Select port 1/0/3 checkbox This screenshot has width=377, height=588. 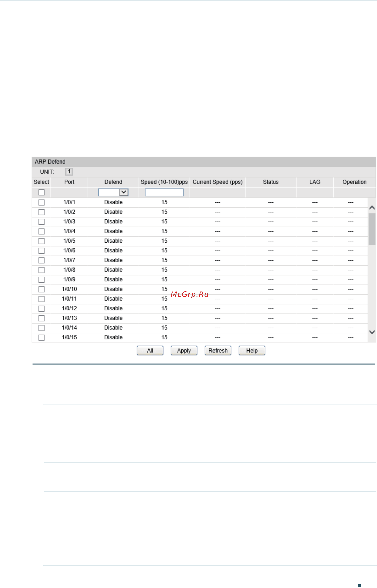tap(42, 222)
